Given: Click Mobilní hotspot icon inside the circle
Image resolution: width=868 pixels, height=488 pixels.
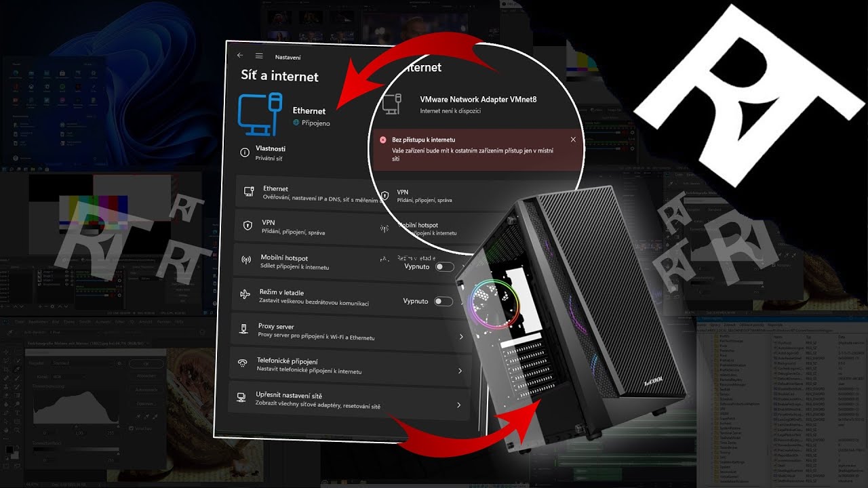Looking at the screenshot, I should [x=384, y=228].
